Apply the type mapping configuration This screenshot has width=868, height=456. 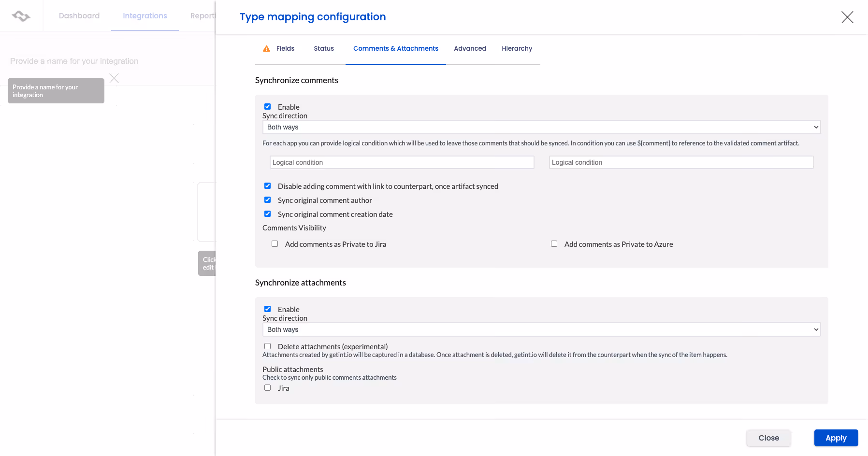click(x=836, y=438)
